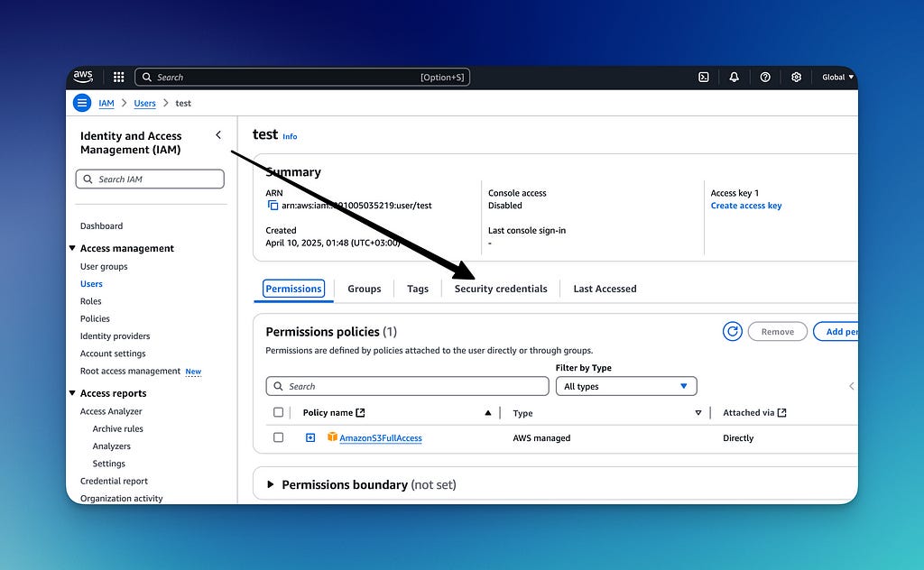Image resolution: width=924 pixels, height=570 pixels.
Task: Open the services grid menu icon
Action: 118,78
